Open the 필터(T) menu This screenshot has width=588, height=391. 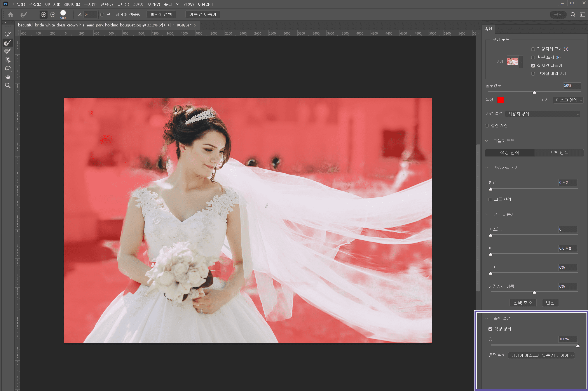[x=123, y=4]
